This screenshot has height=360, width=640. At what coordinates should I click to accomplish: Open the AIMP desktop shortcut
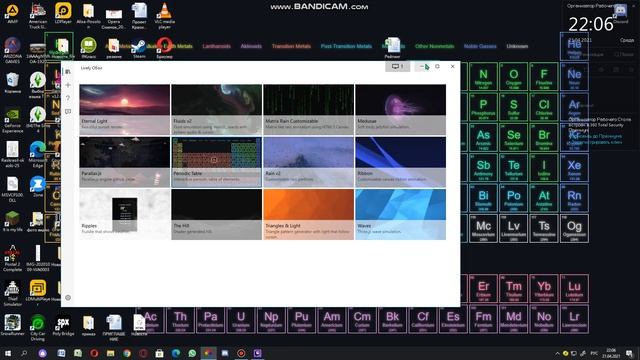click(12, 13)
